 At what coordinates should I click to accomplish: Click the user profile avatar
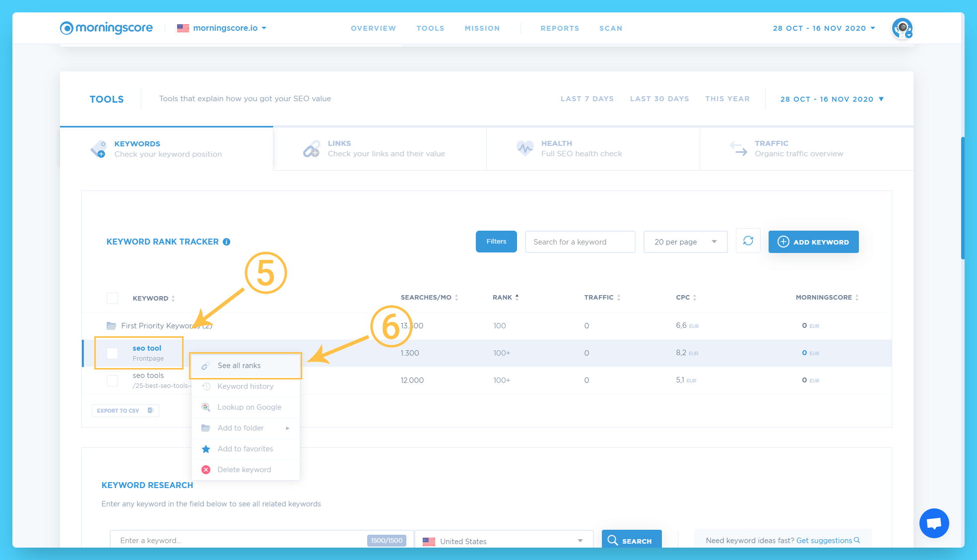pyautogui.click(x=902, y=28)
